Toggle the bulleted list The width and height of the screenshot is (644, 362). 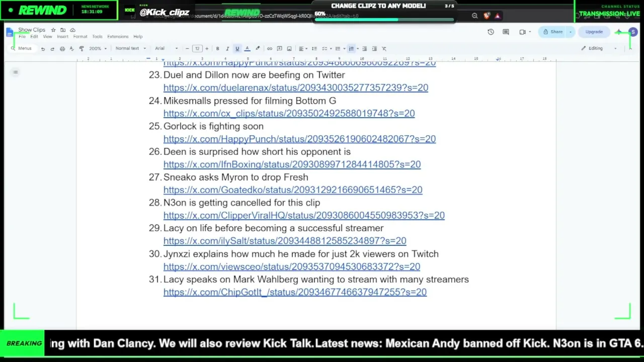[338, 49]
